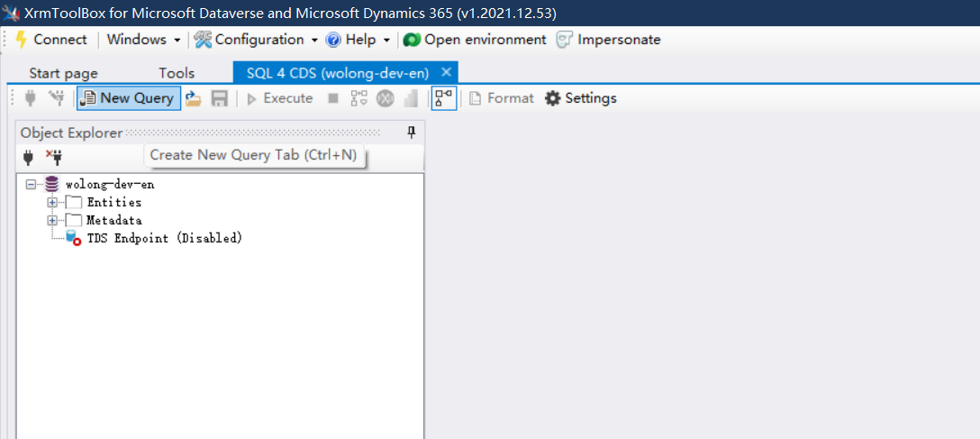Click the bar chart toolbar icon

[x=411, y=98]
